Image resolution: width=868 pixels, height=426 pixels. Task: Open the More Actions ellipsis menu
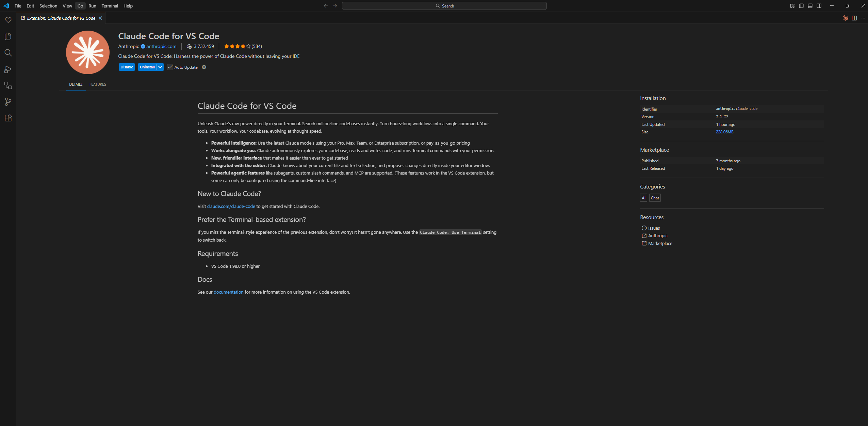[x=863, y=18]
